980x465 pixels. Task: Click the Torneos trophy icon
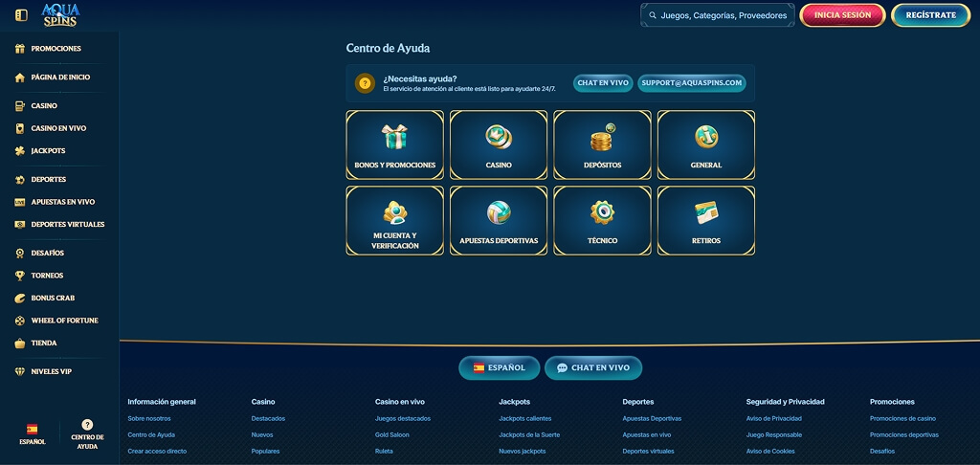(20, 276)
